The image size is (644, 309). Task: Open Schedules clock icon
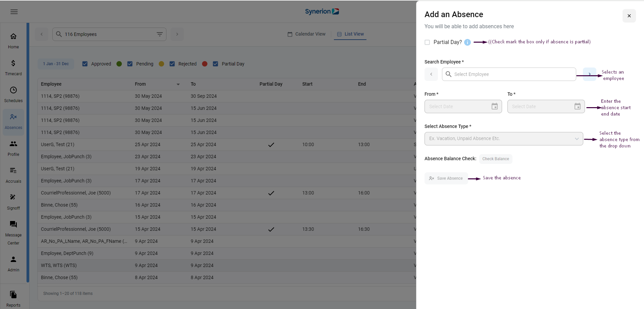(13, 90)
